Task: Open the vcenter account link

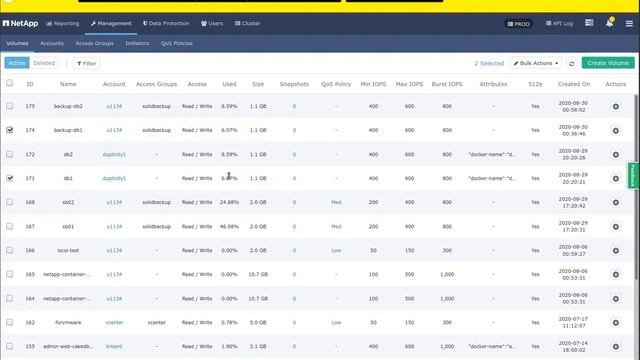Action: [x=114, y=322]
